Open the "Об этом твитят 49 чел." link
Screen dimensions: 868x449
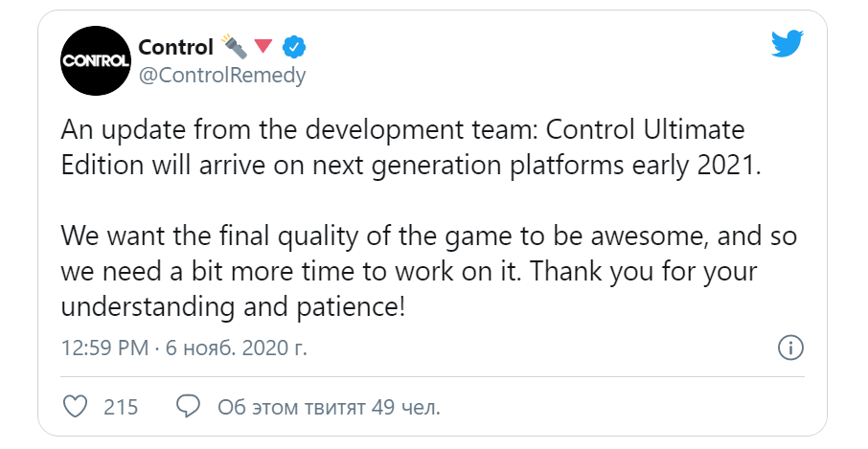pos(329,407)
